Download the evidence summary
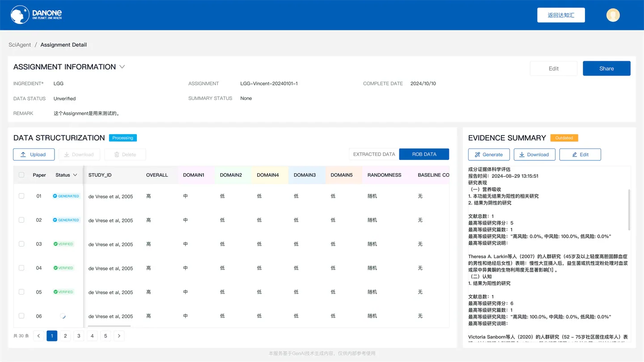Image resolution: width=644 pixels, height=362 pixels. (x=534, y=155)
